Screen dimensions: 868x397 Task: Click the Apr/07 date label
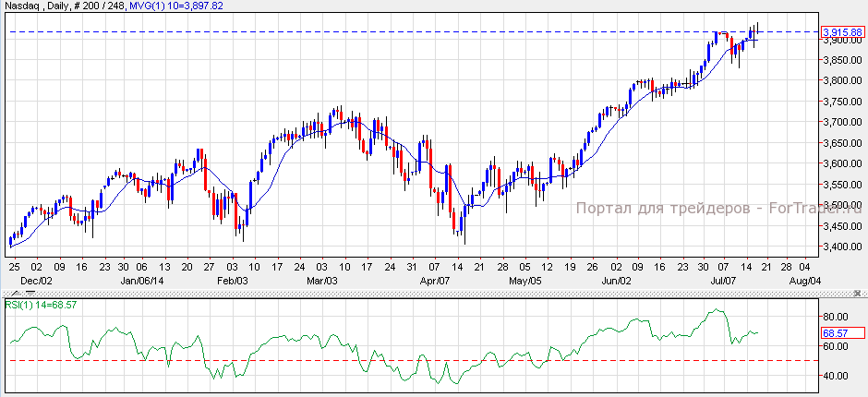point(434,279)
